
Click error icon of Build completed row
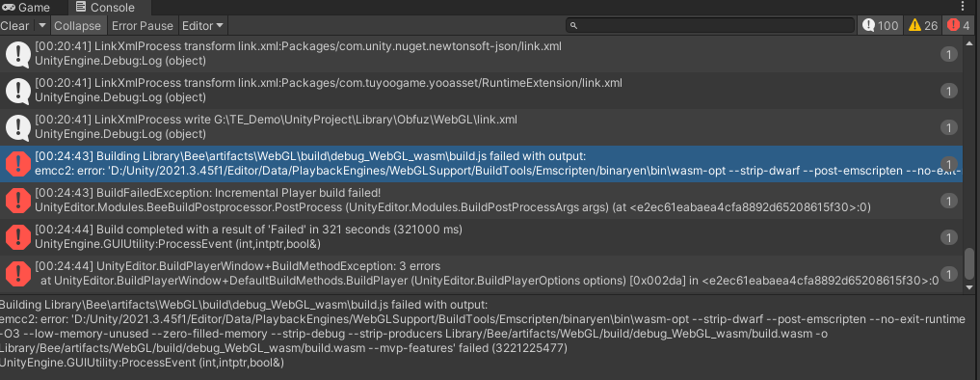17,236
